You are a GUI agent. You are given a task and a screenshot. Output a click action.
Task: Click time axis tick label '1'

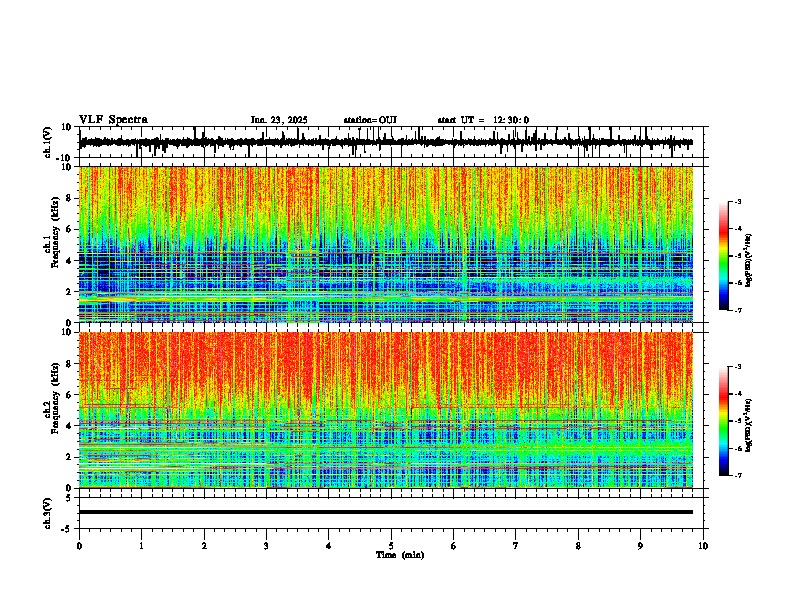point(141,546)
